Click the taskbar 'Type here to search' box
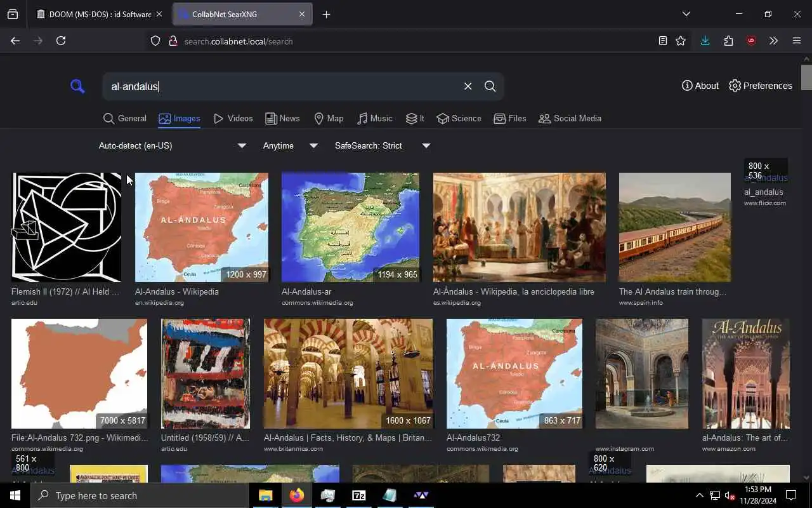The height and width of the screenshot is (508, 812). (x=140, y=495)
